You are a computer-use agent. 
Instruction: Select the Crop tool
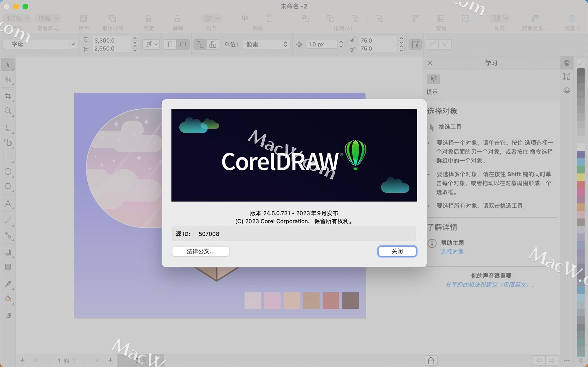(x=8, y=96)
